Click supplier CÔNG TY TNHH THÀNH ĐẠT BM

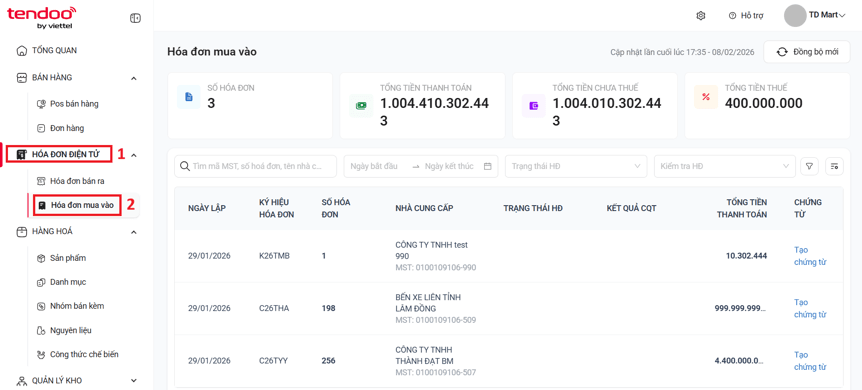point(424,355)
